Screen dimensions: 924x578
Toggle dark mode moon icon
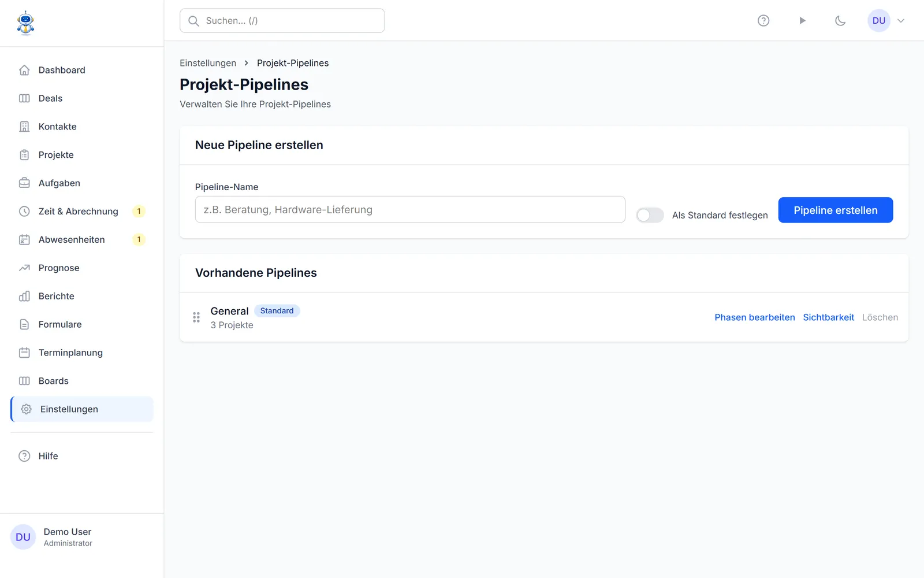(x=840, y=21)
